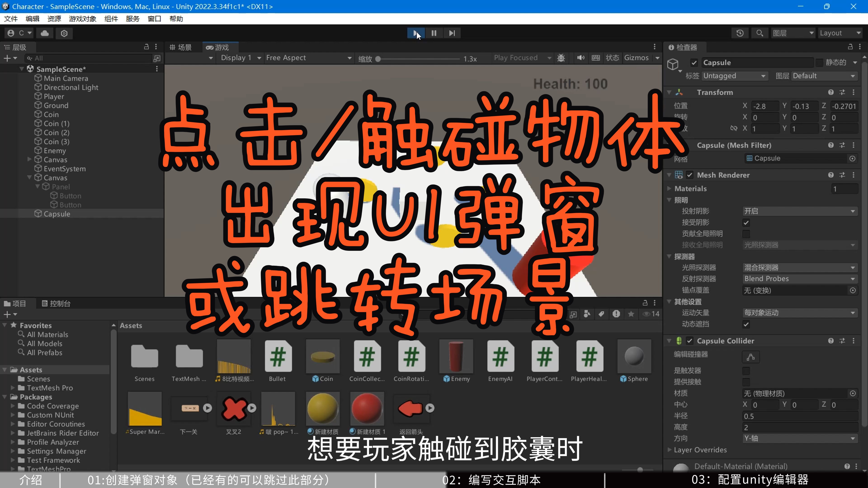
Task: Click the debug bug icon in game view
Action: pyautogui.click(x=561, y=58)
